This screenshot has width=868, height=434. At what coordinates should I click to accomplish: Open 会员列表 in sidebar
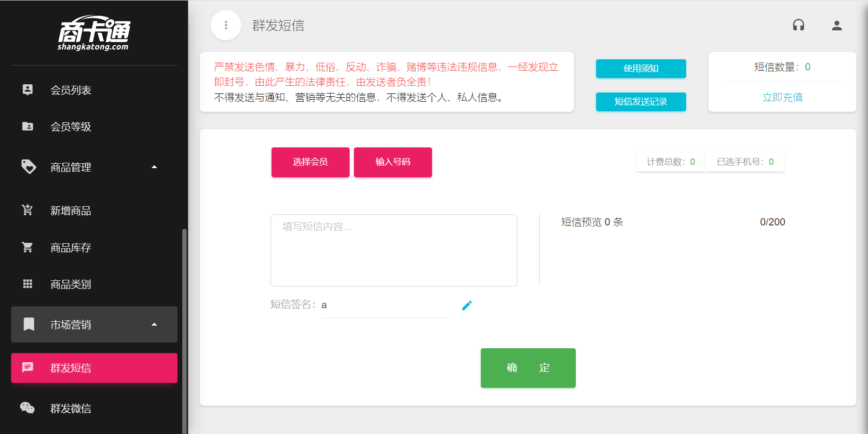(x=94, y=90)
